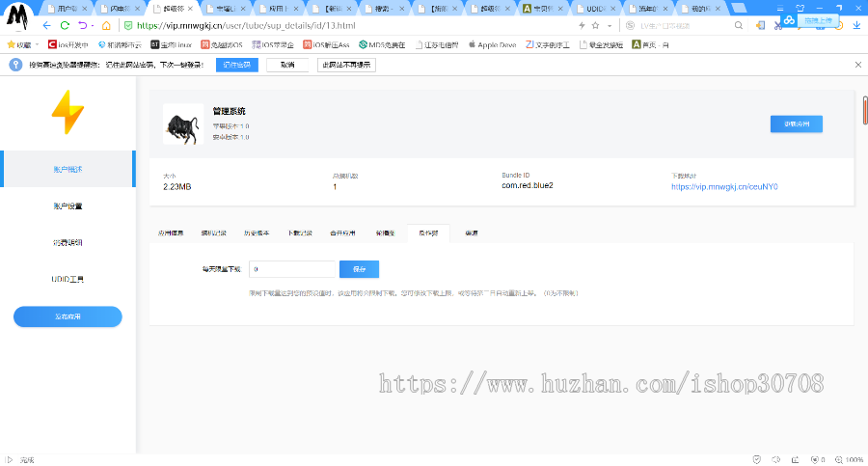868x466 pixels.
Task: Switch to the last tab after the selected one
Action: coord(471,233)
